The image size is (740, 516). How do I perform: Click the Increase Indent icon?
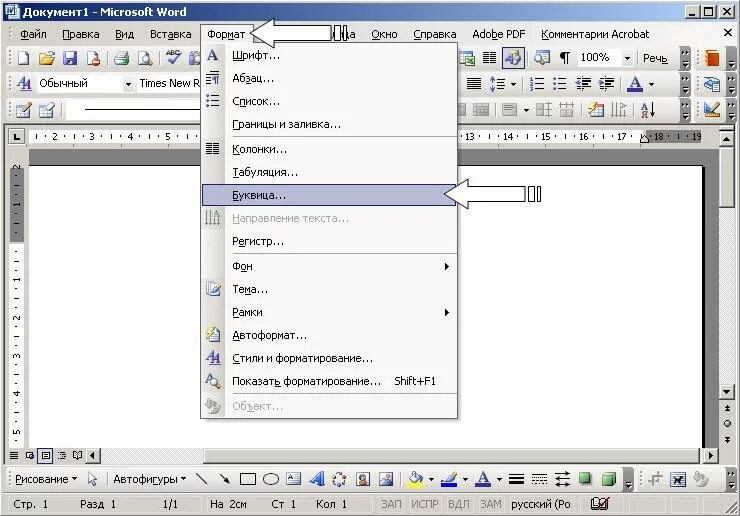pos(606,84)
